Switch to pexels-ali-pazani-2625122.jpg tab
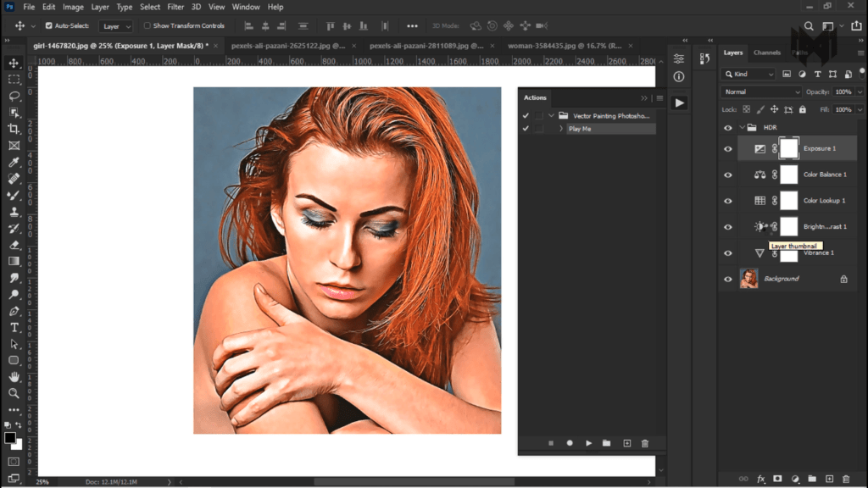The width and height of the screenshot is (868, 488). pos(288,46)
